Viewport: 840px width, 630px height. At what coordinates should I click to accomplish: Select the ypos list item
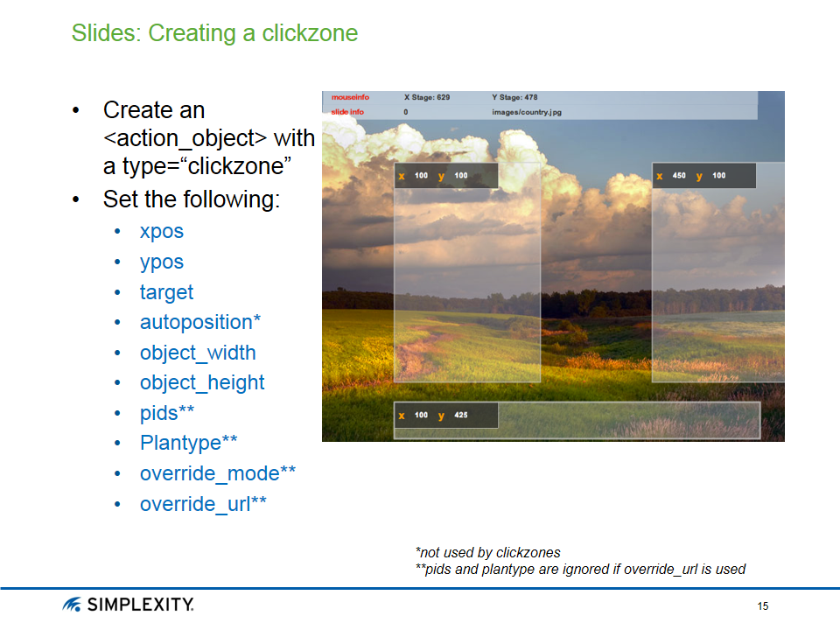161,262
